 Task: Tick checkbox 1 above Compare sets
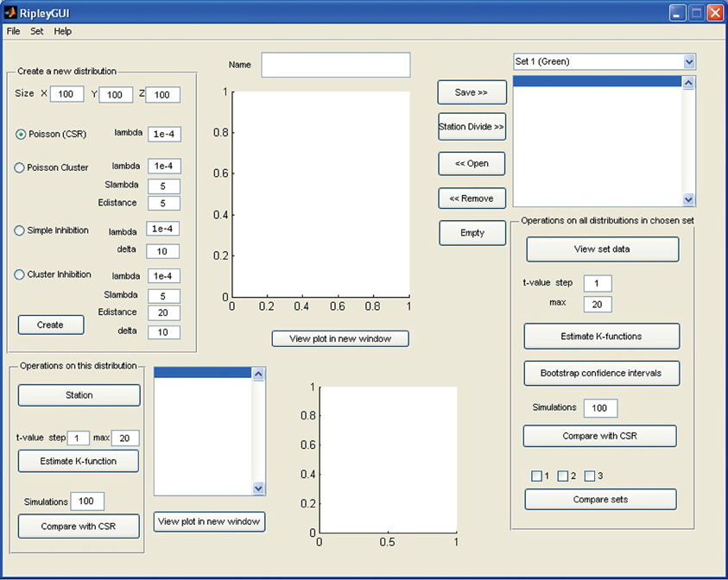point(536,476)
